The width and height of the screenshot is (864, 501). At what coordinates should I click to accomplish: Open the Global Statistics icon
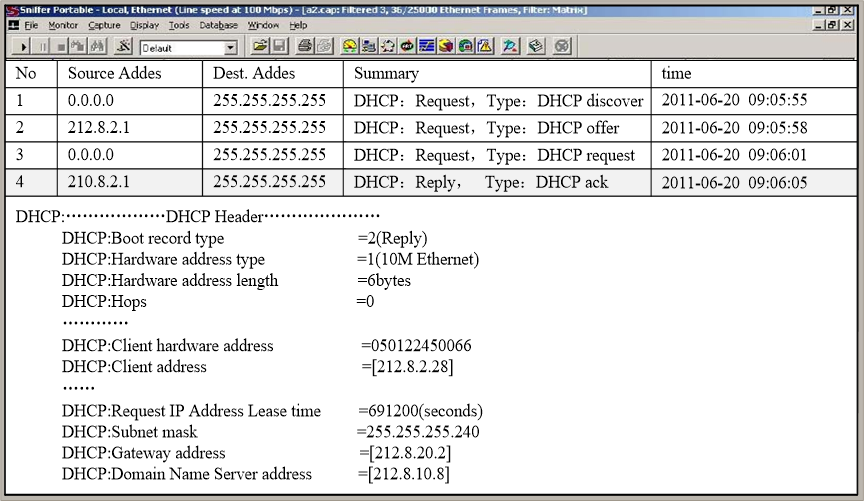tap(466, 46)
